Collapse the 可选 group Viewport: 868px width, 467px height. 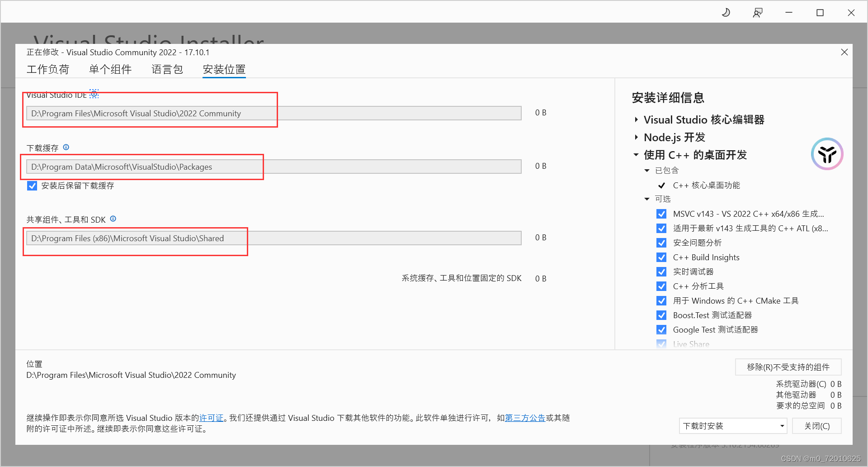click(647, 199)
